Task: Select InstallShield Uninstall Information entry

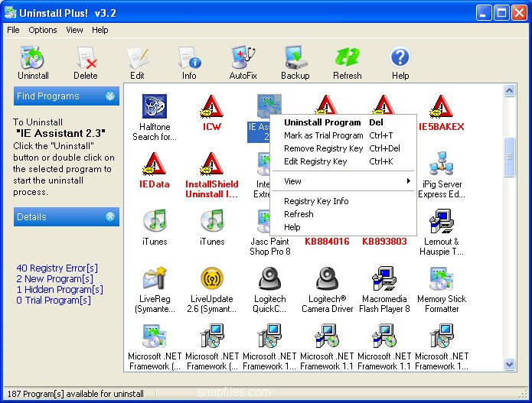Action: [212, 175]
